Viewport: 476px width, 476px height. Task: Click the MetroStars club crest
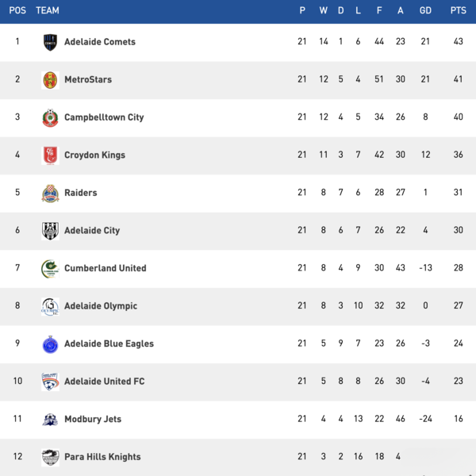click(50, 79)
